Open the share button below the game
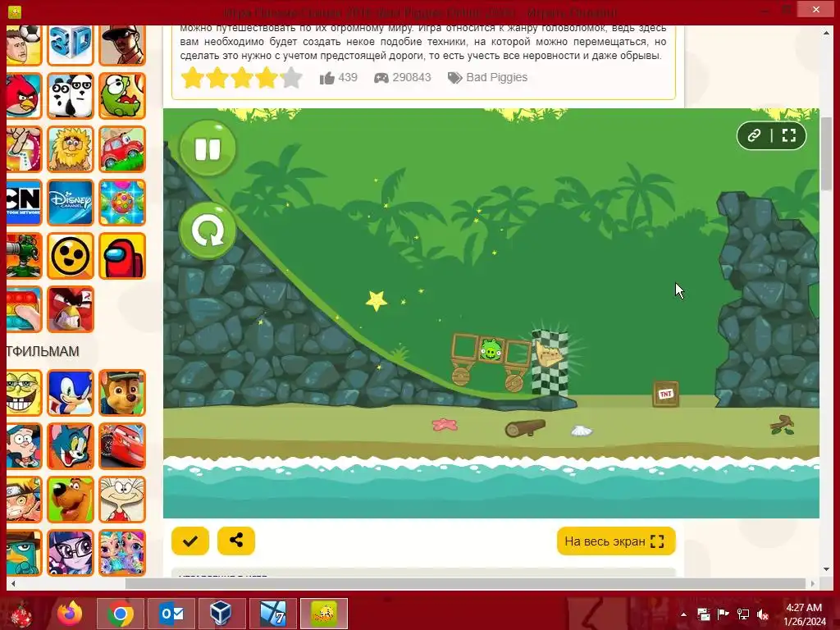This screenshot has width=840, height=630. pyautogui.click(x=236, y=541)
